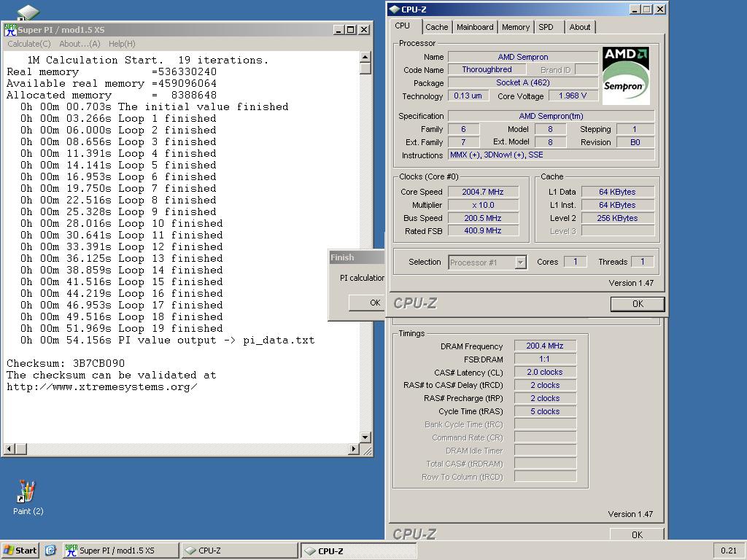Click the Super PI horizontal scrollbar thumb

(x=20, y=448)
